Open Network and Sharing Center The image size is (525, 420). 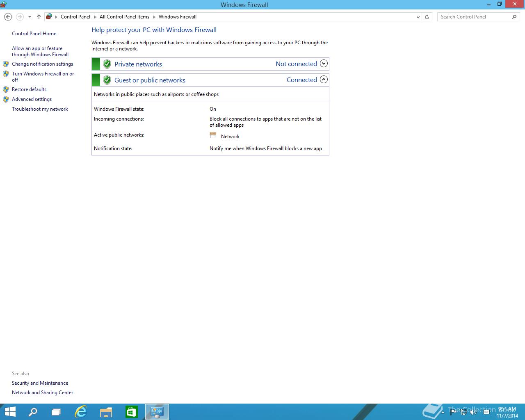42,393
